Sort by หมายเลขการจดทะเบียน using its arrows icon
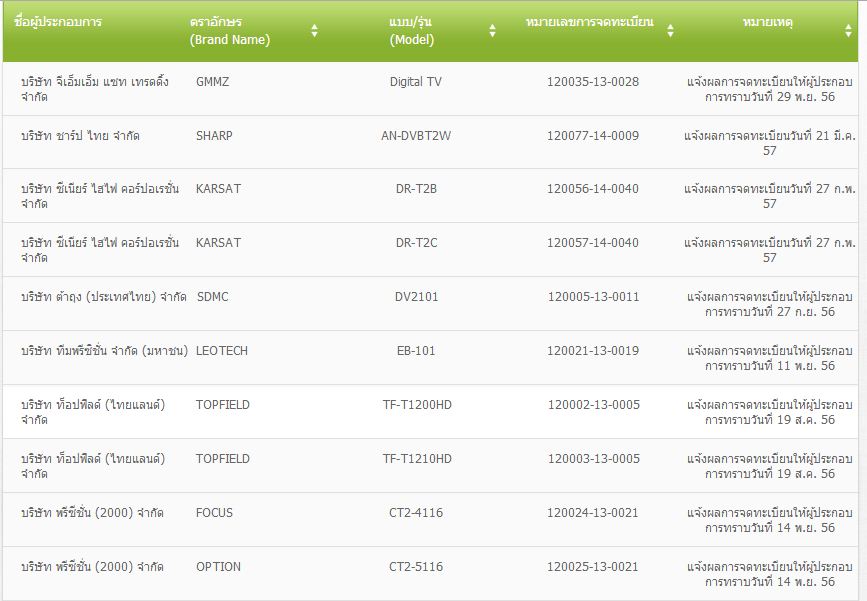The height and width of the screenshot is (601, 867). [670, 31]
